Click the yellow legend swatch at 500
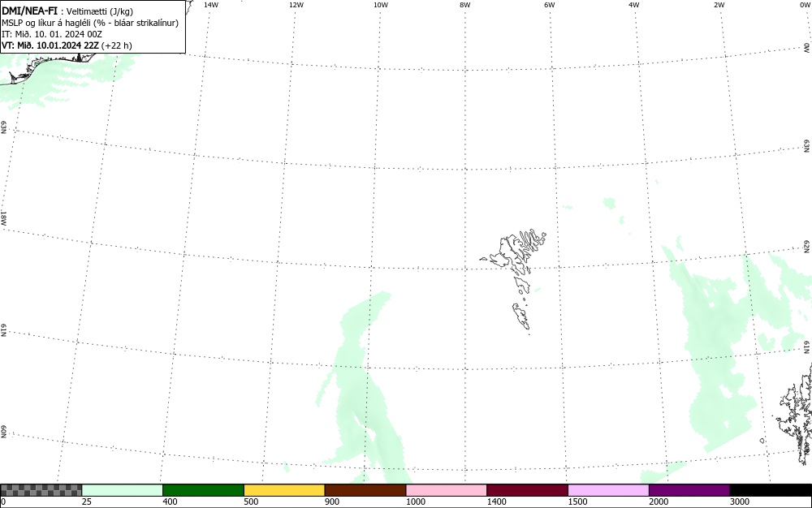812x508 pixels. click(x=284, y=490)
